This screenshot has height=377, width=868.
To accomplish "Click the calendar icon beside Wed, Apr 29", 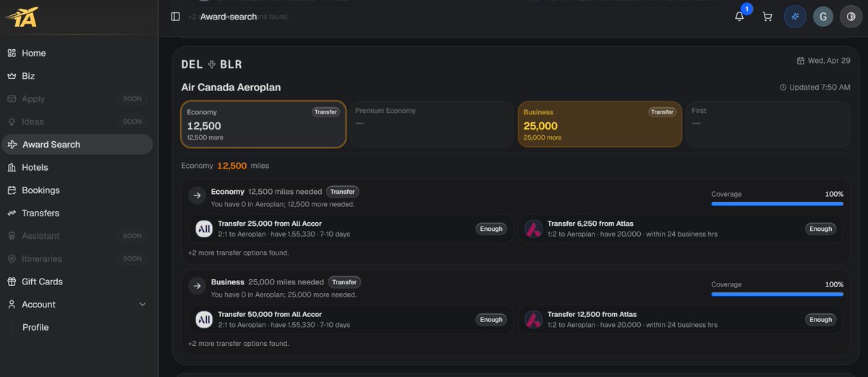I will (x=801, y=61).
